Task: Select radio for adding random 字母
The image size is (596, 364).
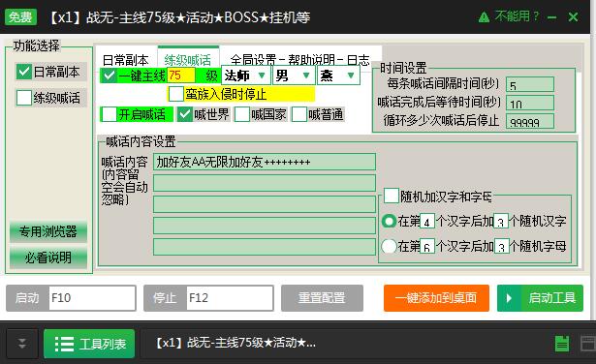Action: point(389,246)
